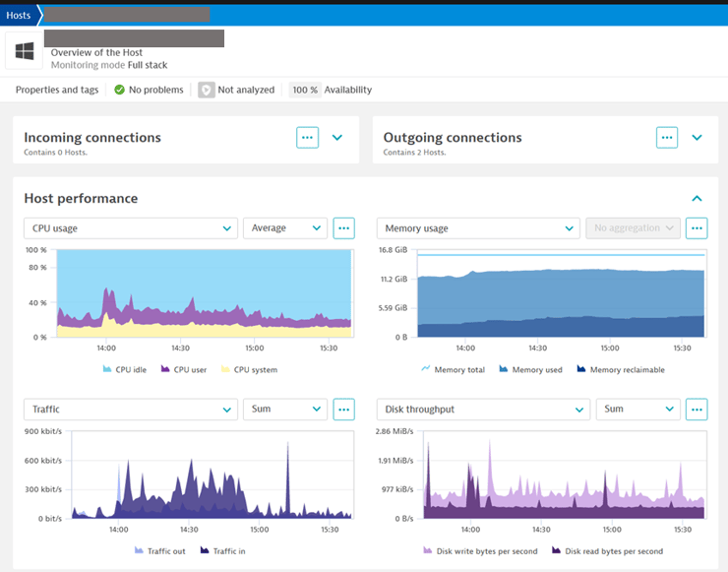The image size is (728, 572).
Task: Go to Hosts in the breadcrumb
Action: click(x=18, y=15)
